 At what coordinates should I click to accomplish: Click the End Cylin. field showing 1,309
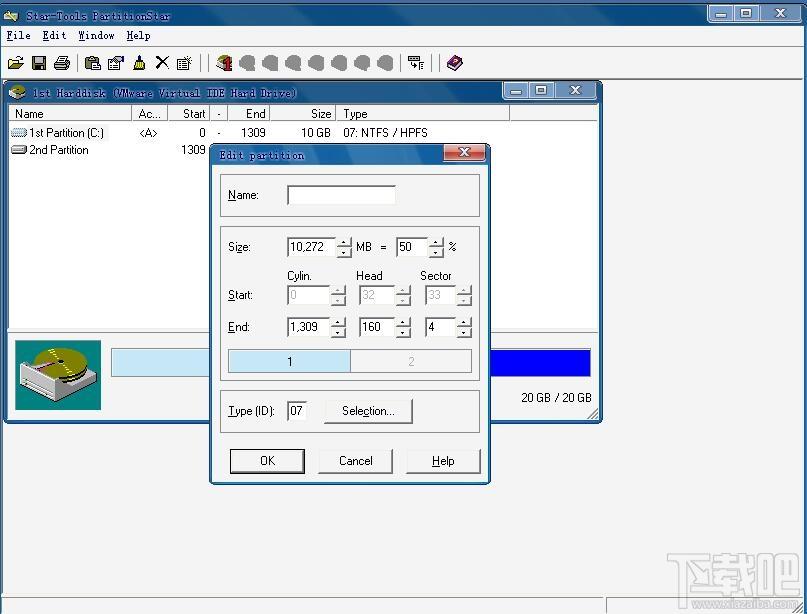pyautogui.click(x=308, y=327)
